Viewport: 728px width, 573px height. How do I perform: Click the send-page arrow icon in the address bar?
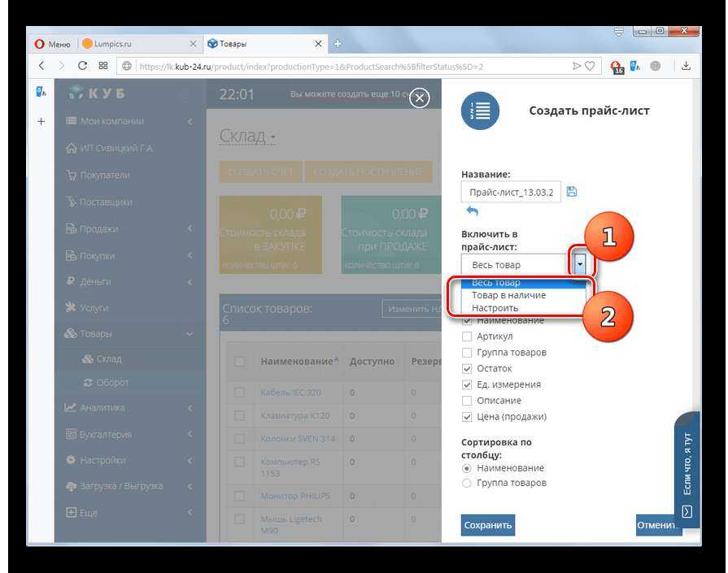(x=577, y=67)
